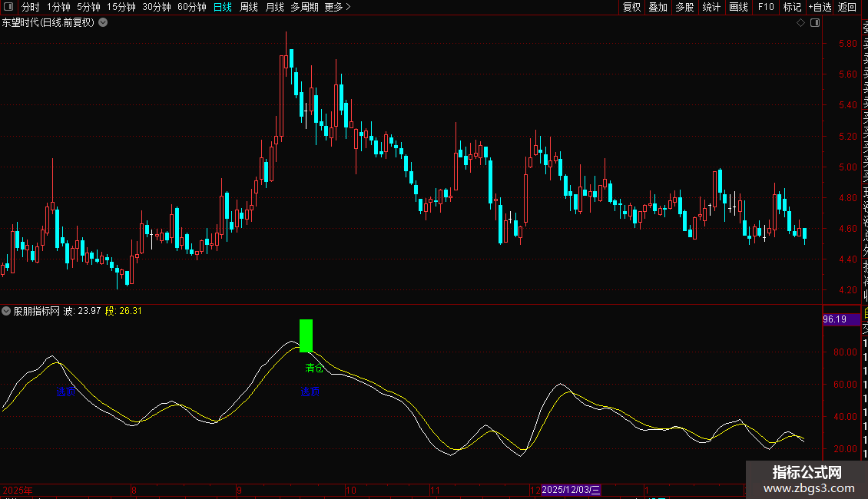868x499 pixels.
Task: Activate the 画线 drawing tools
Action: 738,7
